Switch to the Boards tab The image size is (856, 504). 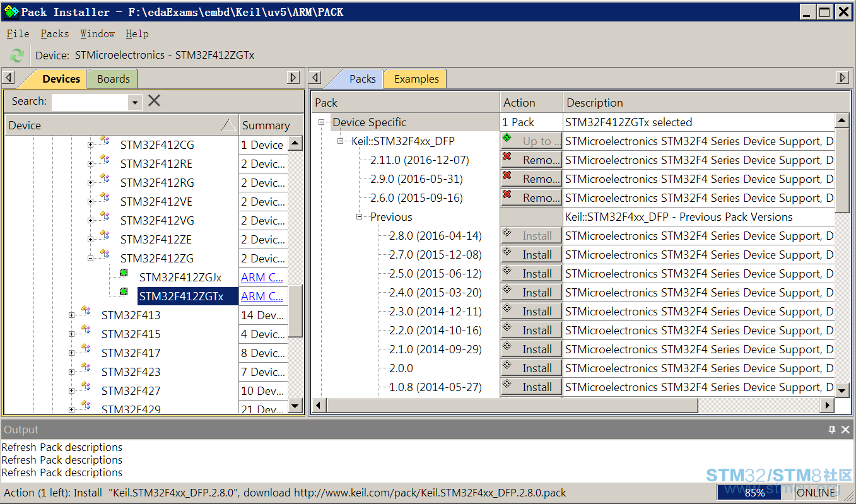114,79
